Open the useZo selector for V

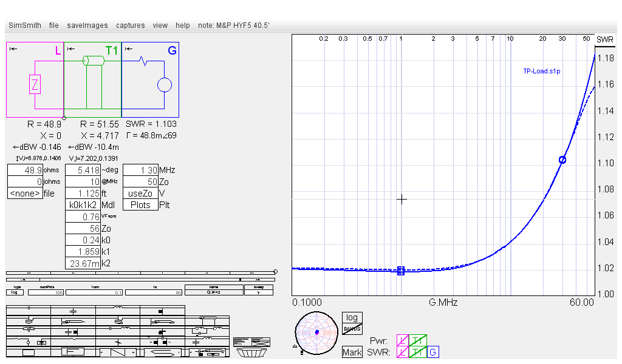[x=140, y=194]
